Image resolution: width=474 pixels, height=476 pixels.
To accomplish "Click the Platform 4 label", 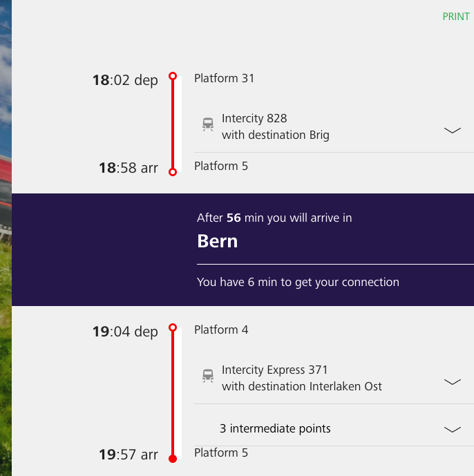I will pyautogui.click(x=221, y=330).
